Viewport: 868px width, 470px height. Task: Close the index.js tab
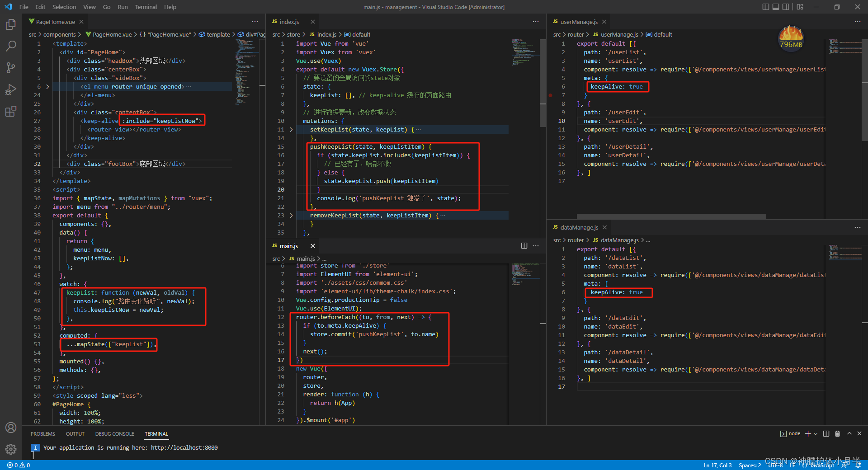(x=313, y=22)
